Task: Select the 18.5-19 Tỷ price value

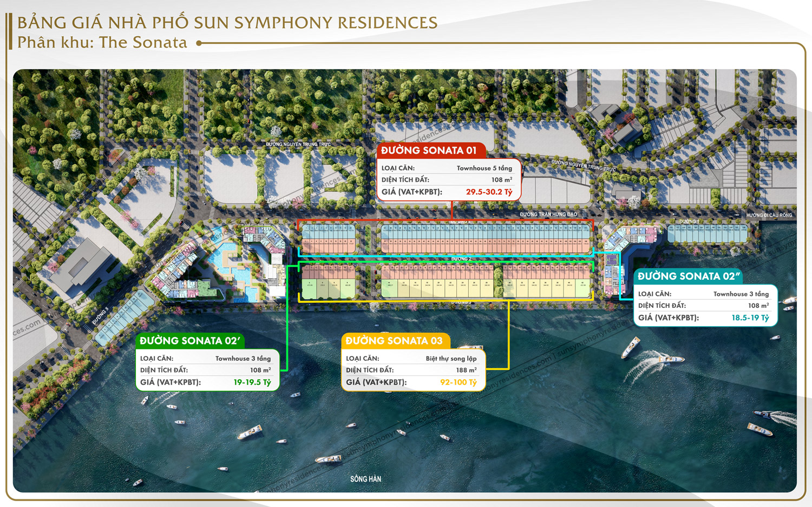Action: (750, 318)
